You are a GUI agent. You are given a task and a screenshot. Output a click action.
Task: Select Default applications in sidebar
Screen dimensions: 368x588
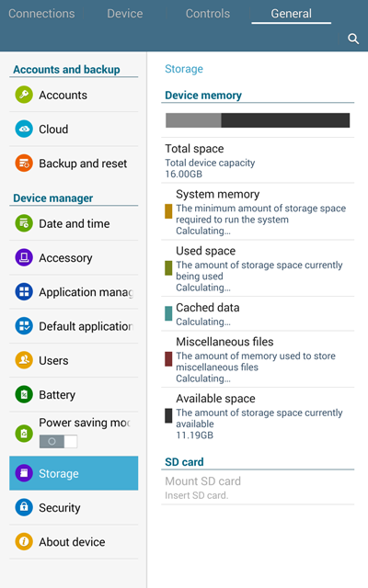[x=74, y=326]
